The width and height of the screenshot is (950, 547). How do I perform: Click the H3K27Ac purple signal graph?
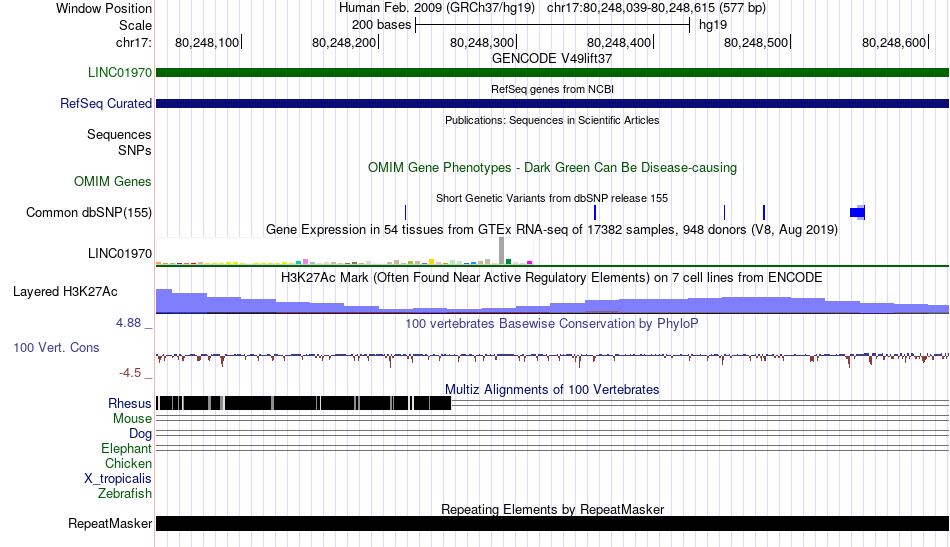pyautogui.click(x=553, y=301)
